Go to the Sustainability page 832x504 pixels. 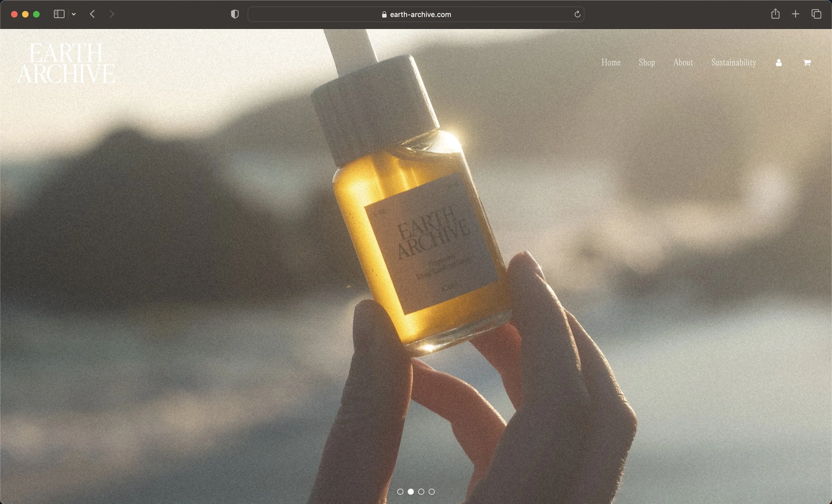(x=733, y=63)
